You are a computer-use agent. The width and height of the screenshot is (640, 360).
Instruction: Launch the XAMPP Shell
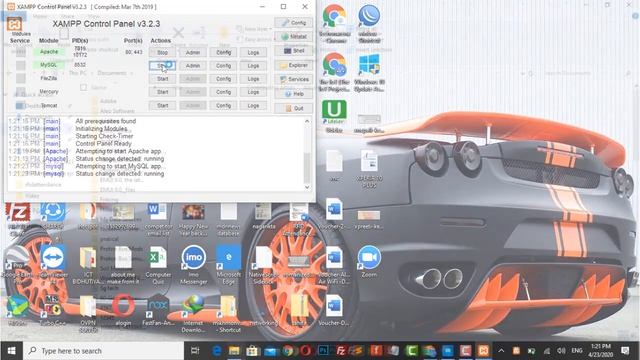click(293, 51)
